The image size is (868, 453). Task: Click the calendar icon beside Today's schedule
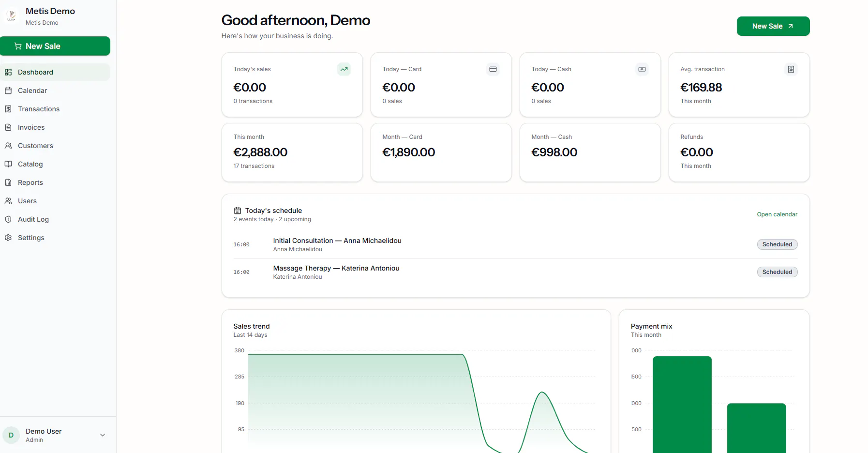[x=238, y=211]
